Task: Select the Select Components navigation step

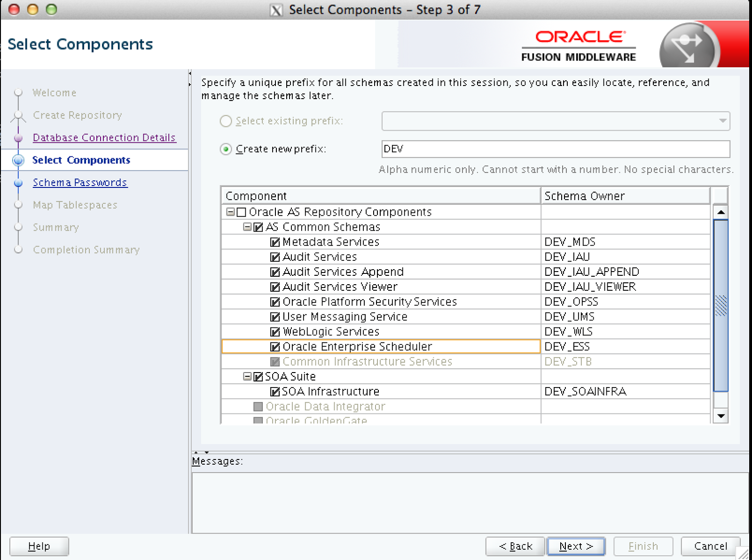Action: pyautogui.click(x=81, y=160)
